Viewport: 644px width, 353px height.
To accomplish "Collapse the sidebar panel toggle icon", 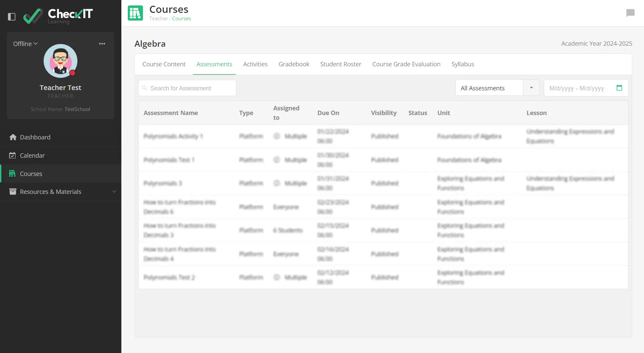I will pos(12,17).
